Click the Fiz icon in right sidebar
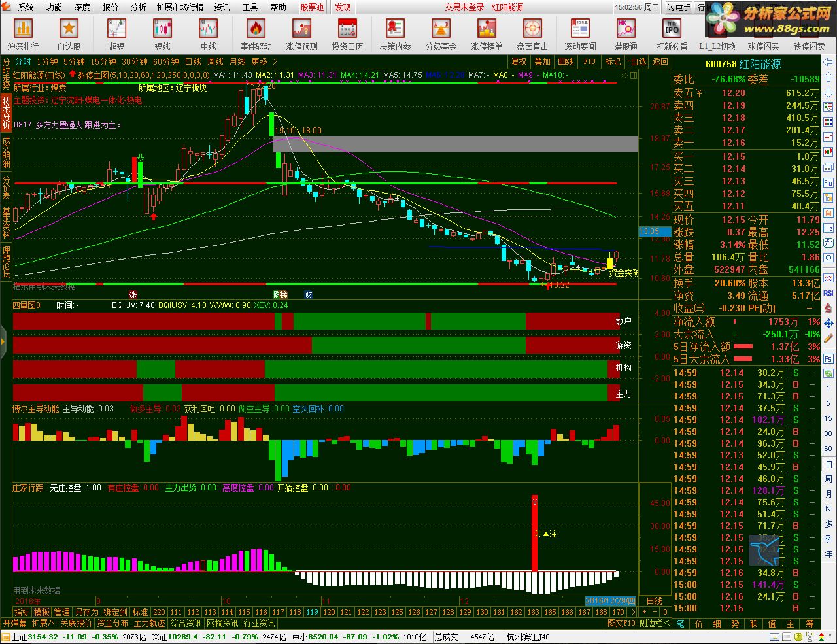 [x=828, y=228]
